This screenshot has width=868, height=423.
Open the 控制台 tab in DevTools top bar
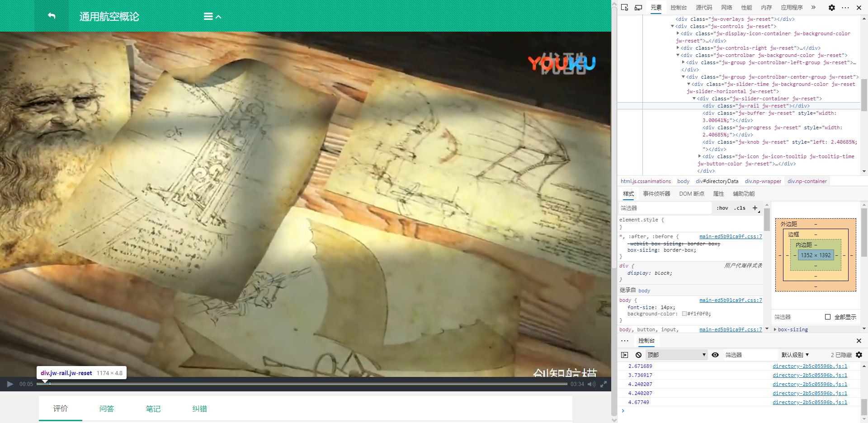pyautogui.click(x=679, y=7)
